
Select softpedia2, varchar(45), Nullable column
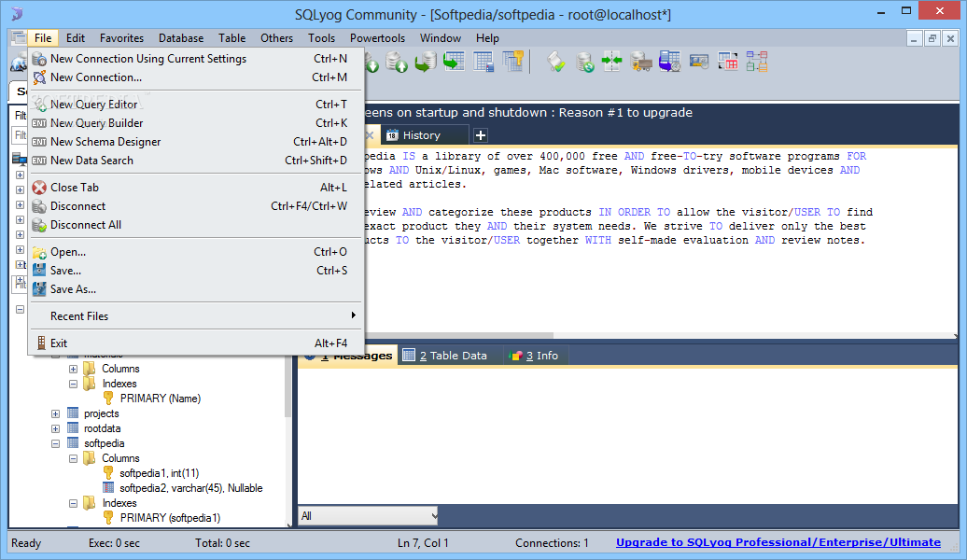tap(191, 488)
